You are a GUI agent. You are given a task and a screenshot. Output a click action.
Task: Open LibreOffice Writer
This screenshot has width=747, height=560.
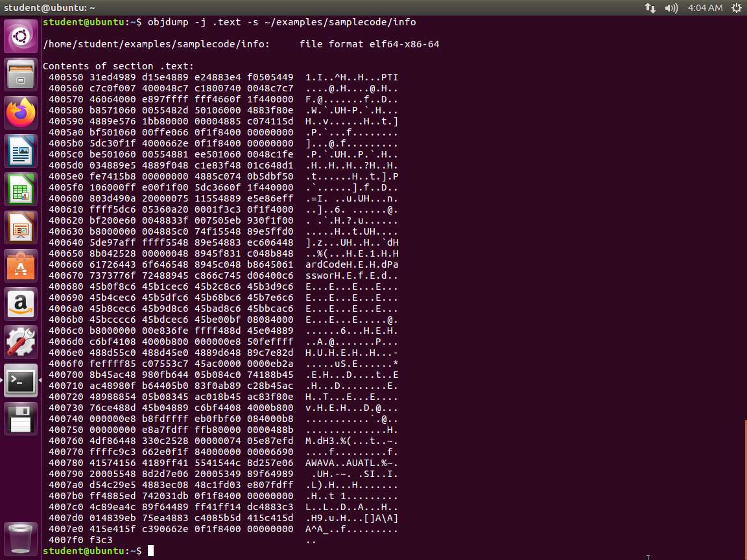(x=21, y=151)
